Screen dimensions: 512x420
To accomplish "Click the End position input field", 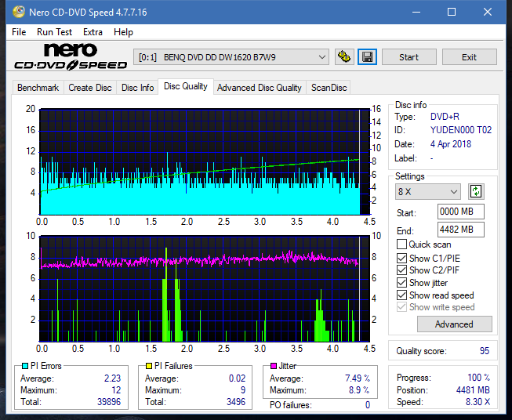I will coord(461,230).
